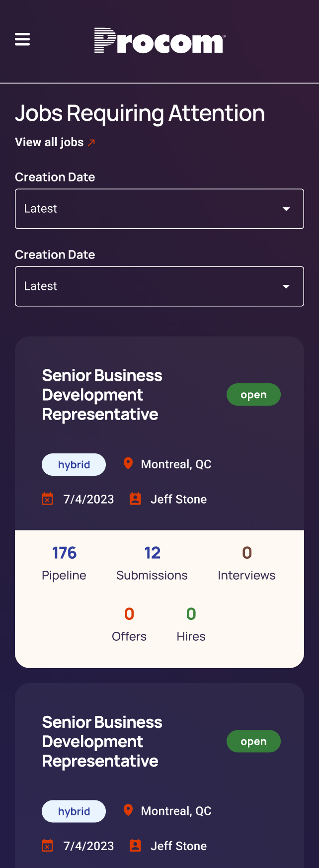Click the hybrid tag on second job card
This screenshot has height=868, width=319.
[x=74, y=811]
